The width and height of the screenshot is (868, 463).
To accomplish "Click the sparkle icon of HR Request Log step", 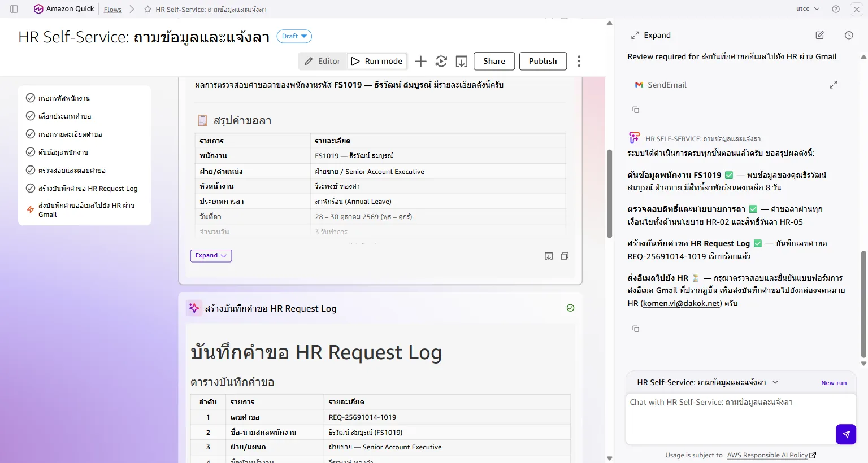I will coord(194,308).
